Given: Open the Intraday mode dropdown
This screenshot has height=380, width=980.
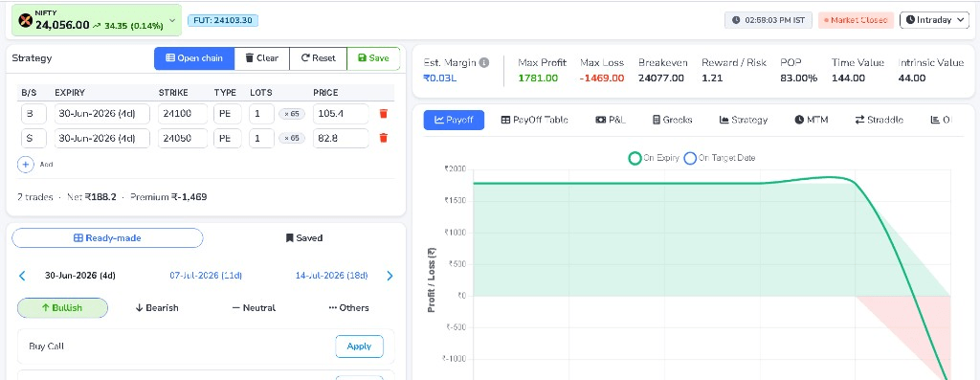Looking at the screenshot, I should pyautogui.click(x=934, y=20).
